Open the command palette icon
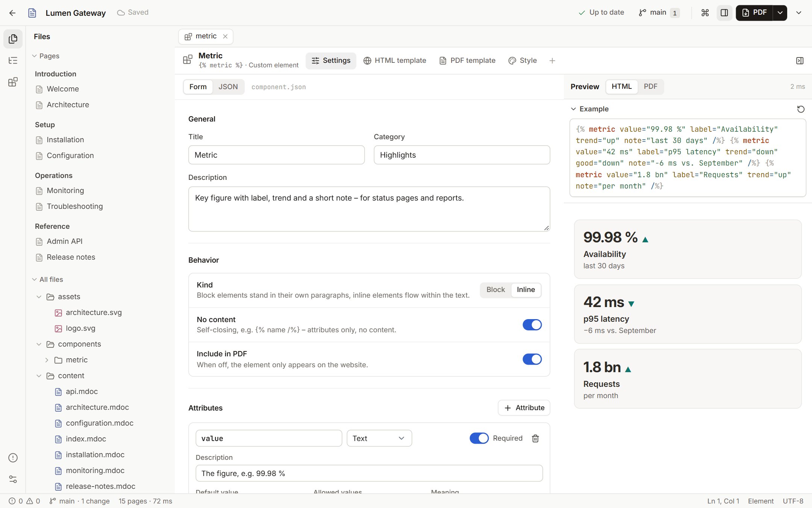This screenshot has height=508, width=812. coord(705,13)
